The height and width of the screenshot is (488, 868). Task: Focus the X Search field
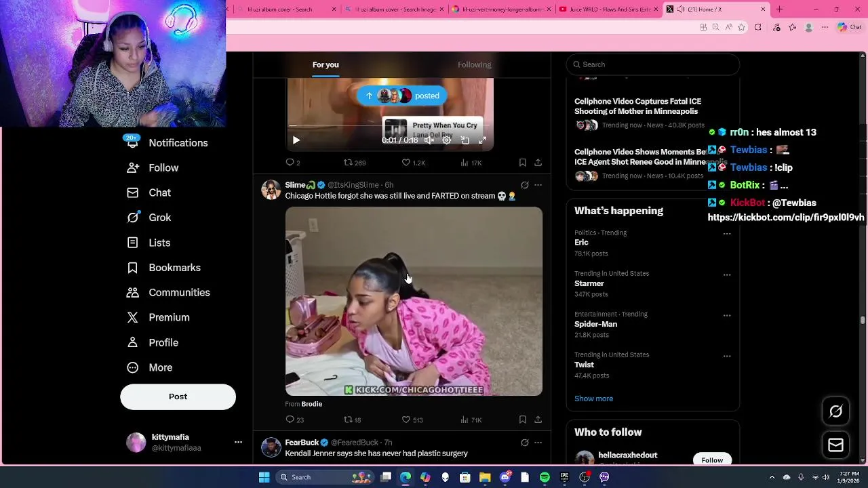coord(652,64)
